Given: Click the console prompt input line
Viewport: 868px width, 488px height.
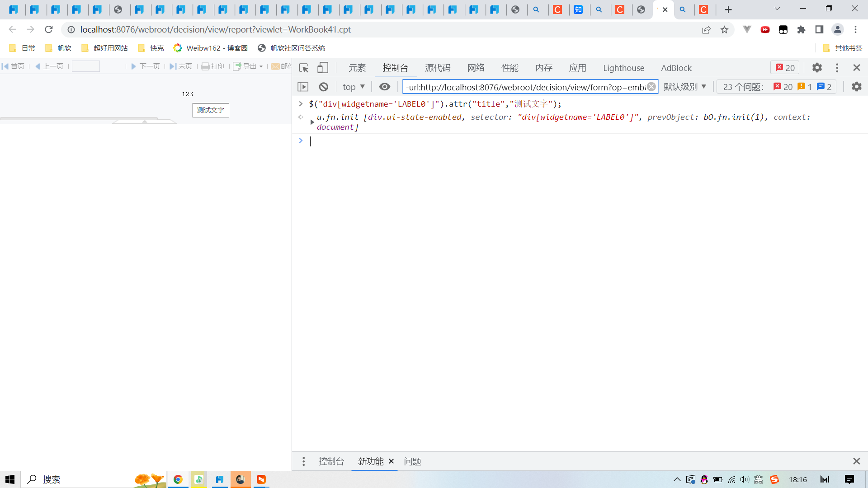Looking at the screenshot, I should click(x=583, y=141).
